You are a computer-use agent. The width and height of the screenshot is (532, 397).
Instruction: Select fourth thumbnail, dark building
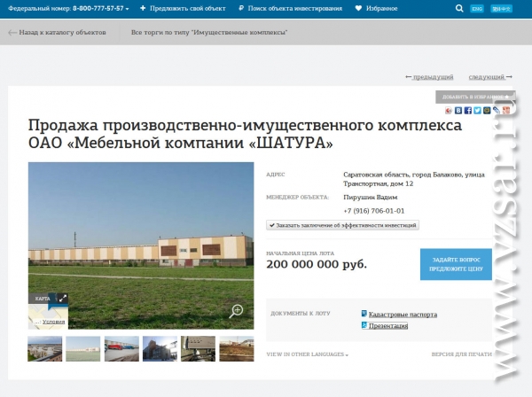(x=160, y=348)
